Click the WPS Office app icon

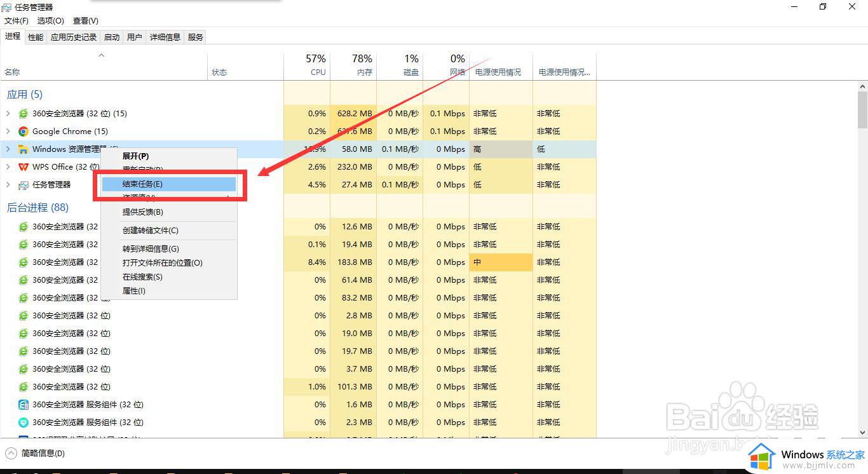pos(24,167)
